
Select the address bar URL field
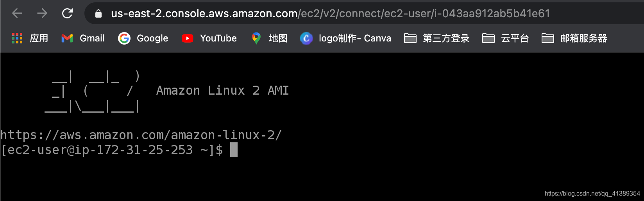[330, 14]
